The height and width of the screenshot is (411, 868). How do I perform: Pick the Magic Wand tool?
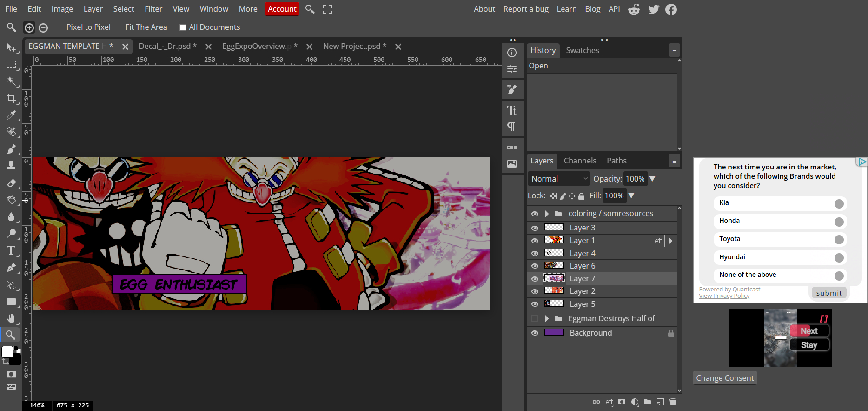(x=11, y=81)
